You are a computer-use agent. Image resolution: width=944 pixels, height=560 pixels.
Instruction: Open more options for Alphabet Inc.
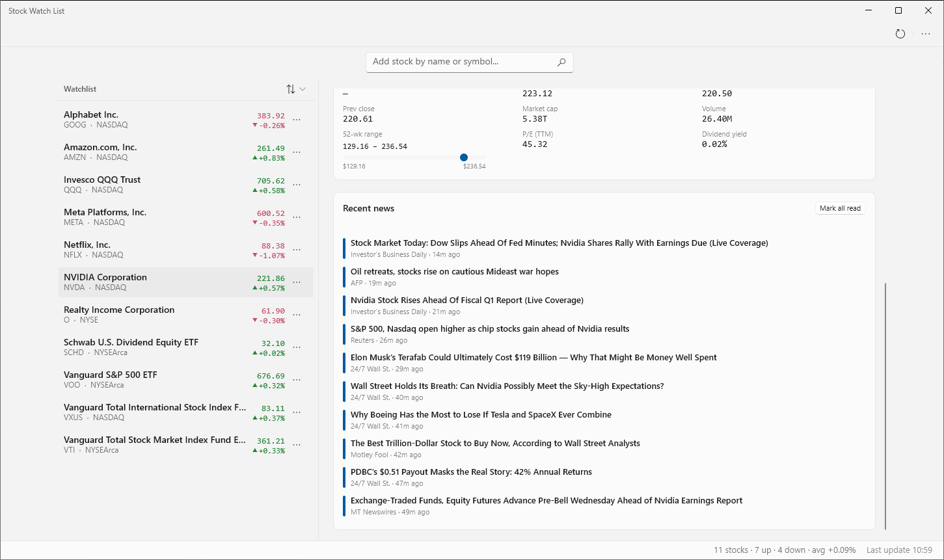click(297, 120)
